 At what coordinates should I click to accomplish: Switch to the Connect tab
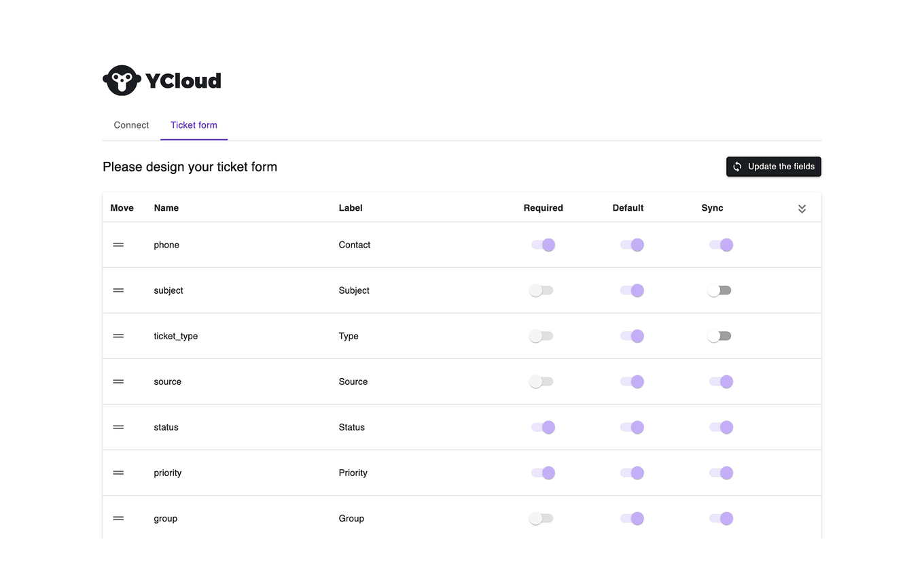[131, 125]
